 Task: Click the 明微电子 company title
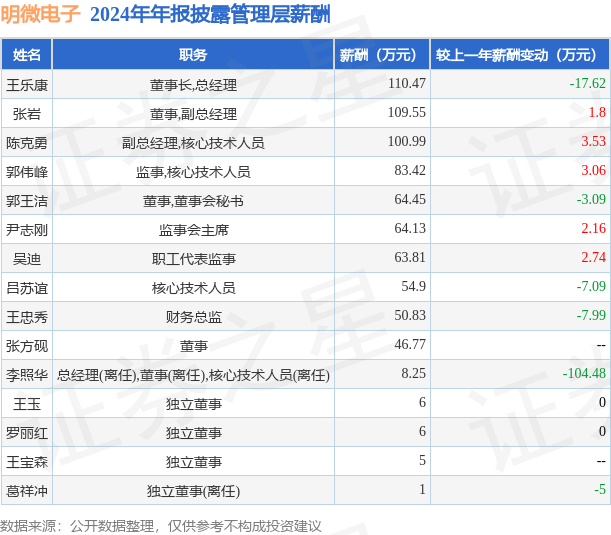coord(40,14)
